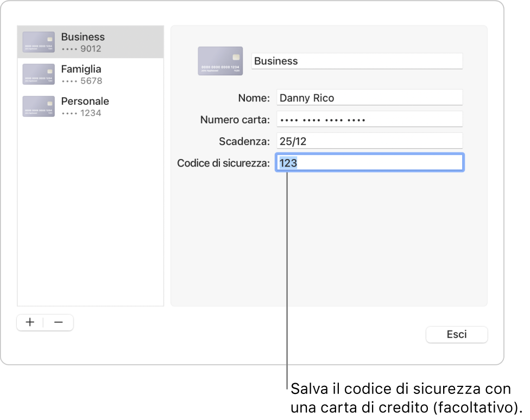Click the Scadenza field showing 25/12
This screenshot has width=530, height=420.
pyautogui.click(x=369, y=141)
